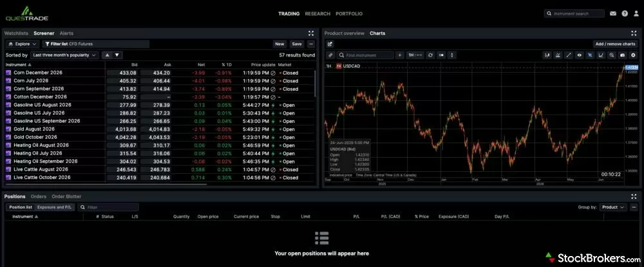The image size is (644, 267).
Task: Open chart settings gear icon
Action: coord(633,55)
